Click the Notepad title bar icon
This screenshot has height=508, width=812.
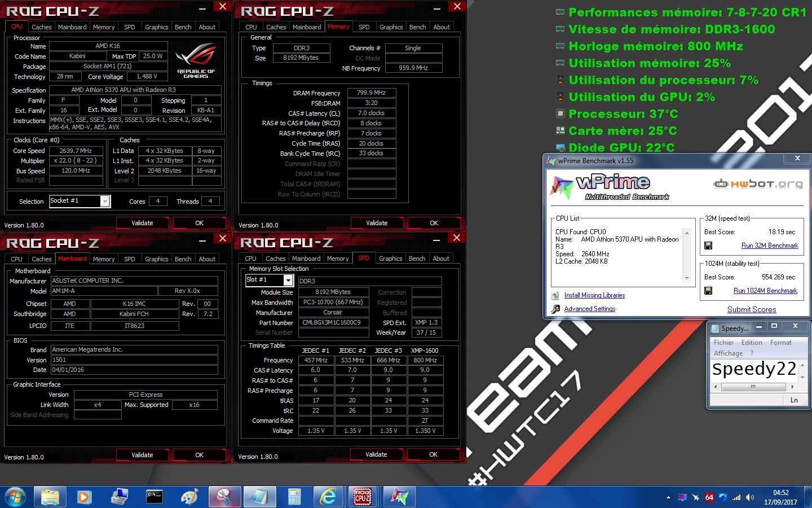[x=714, y=328]
